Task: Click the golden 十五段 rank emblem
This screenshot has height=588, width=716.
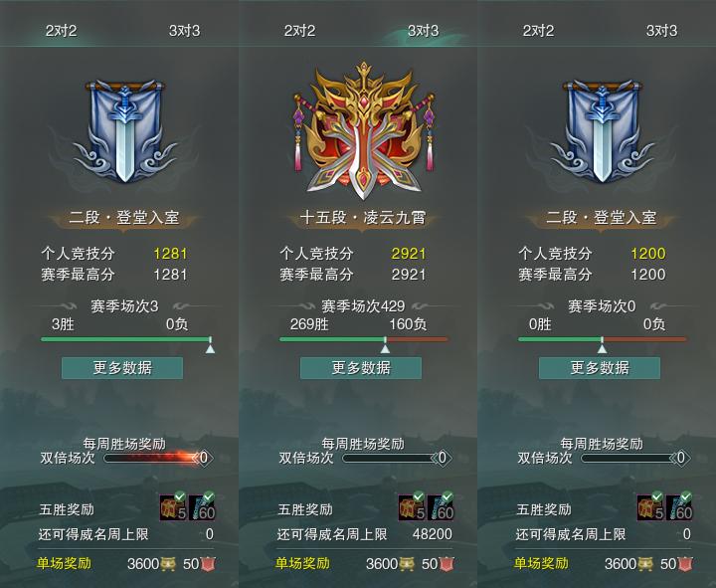Action: point(364,131)
